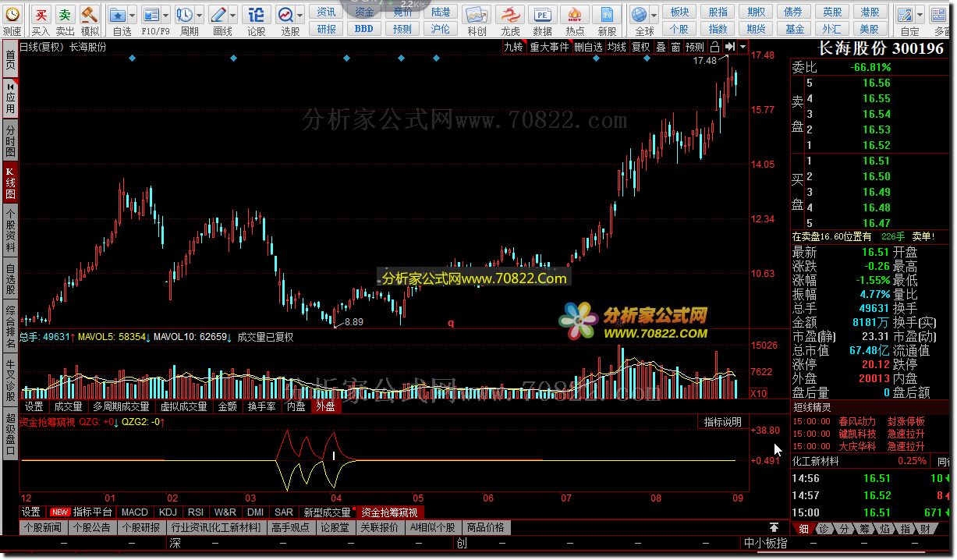Expand the 自定 dropdown arrow

919,14
